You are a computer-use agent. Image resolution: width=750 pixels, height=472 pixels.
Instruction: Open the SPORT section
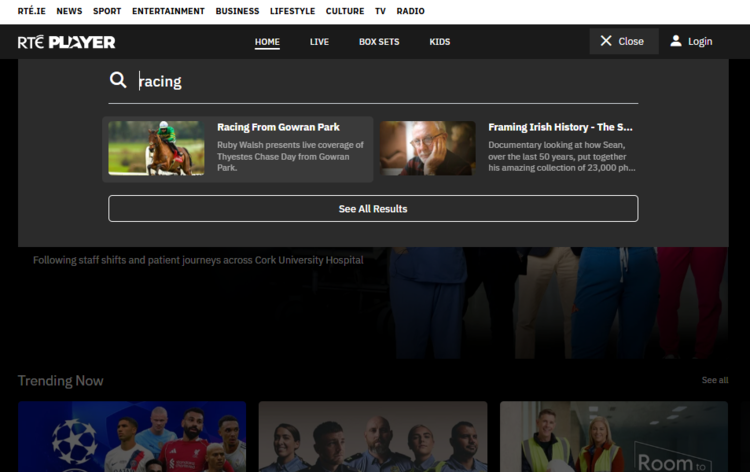[x=107, y=11]
